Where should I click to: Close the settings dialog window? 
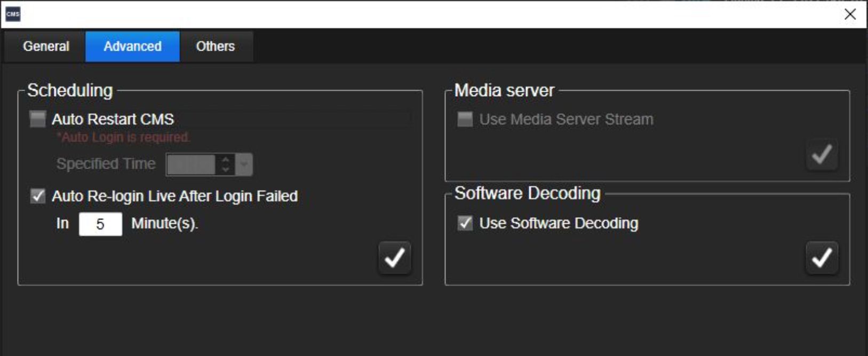coord(850,14)
